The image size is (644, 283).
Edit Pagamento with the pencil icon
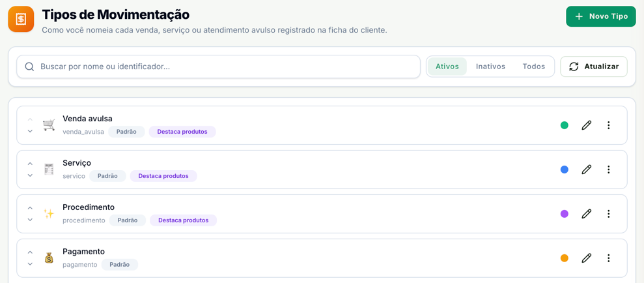pos(587,258)
